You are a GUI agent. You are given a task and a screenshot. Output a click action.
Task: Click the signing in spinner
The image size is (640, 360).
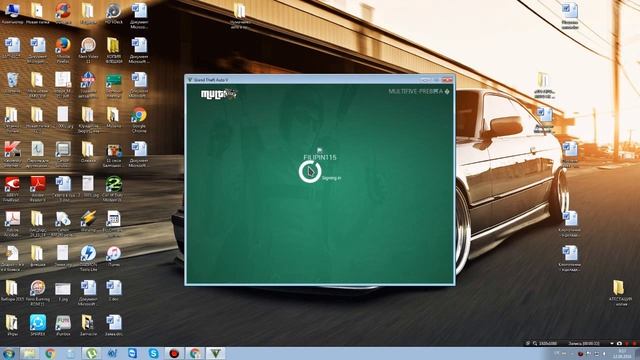point(309,171)
